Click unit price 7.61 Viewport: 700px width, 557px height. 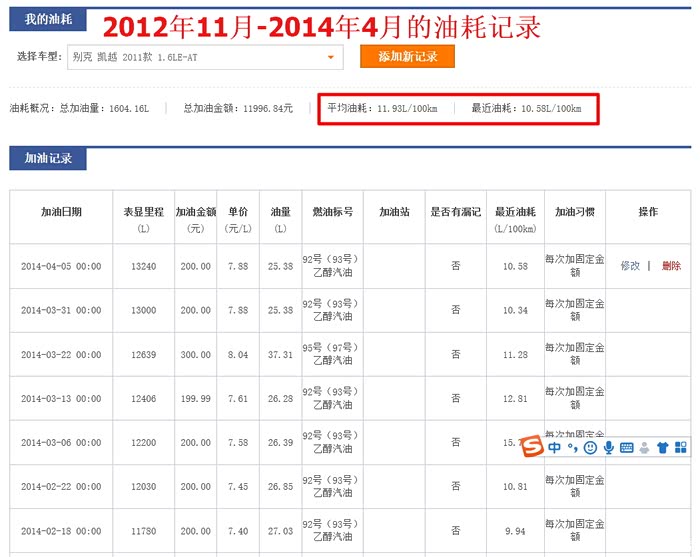pos(238,399)
